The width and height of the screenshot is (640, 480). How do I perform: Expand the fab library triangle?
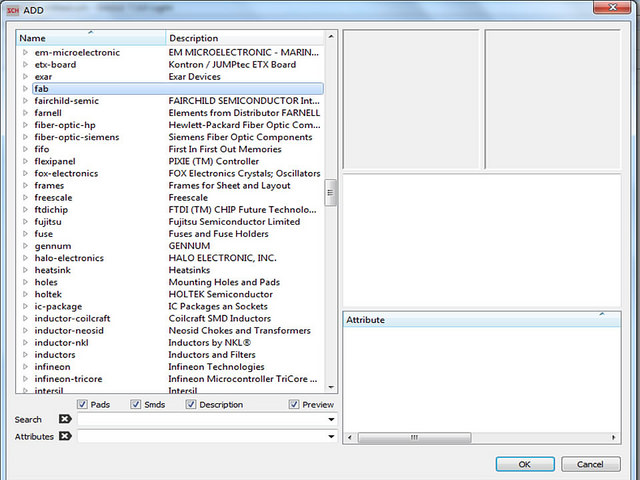25,89
